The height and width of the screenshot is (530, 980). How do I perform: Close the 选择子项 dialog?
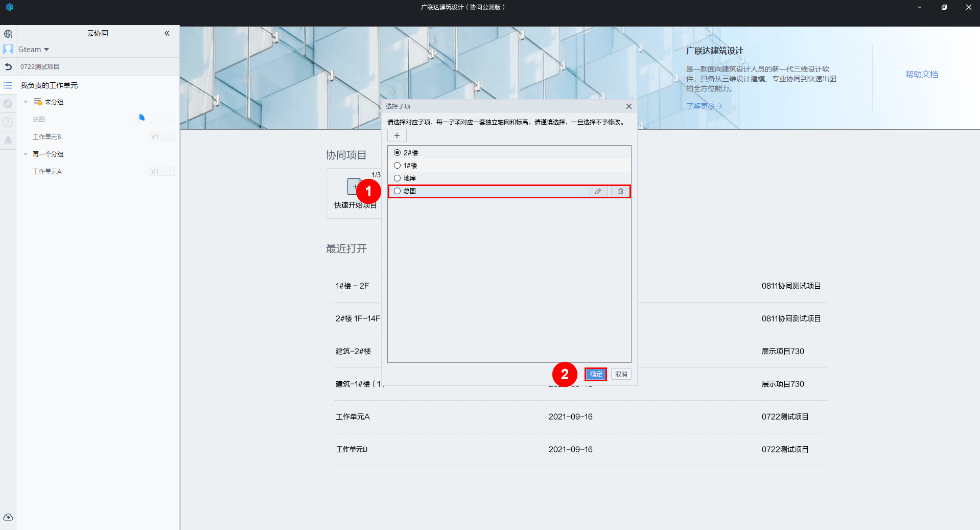pyautogui.click(x=629, y=106)
